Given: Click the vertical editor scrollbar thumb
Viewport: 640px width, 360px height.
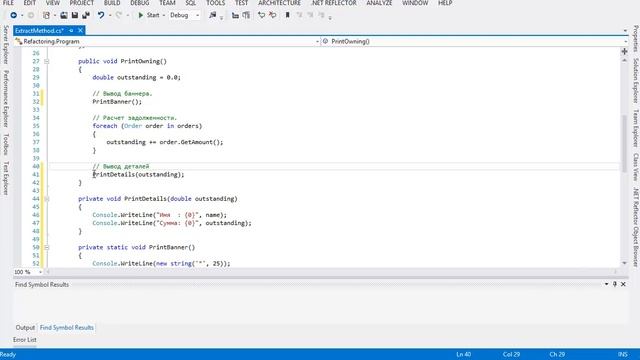Looking at the screenshot, I should click(624, 143).
